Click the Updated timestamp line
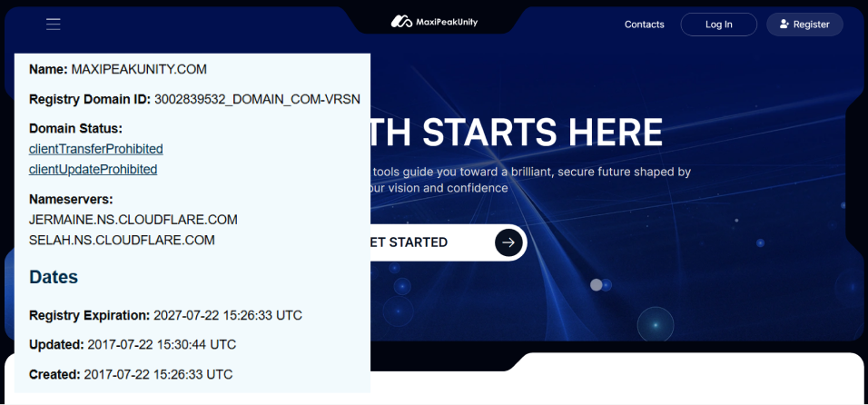This screenshot has width=868, height=405. point(133,345)
